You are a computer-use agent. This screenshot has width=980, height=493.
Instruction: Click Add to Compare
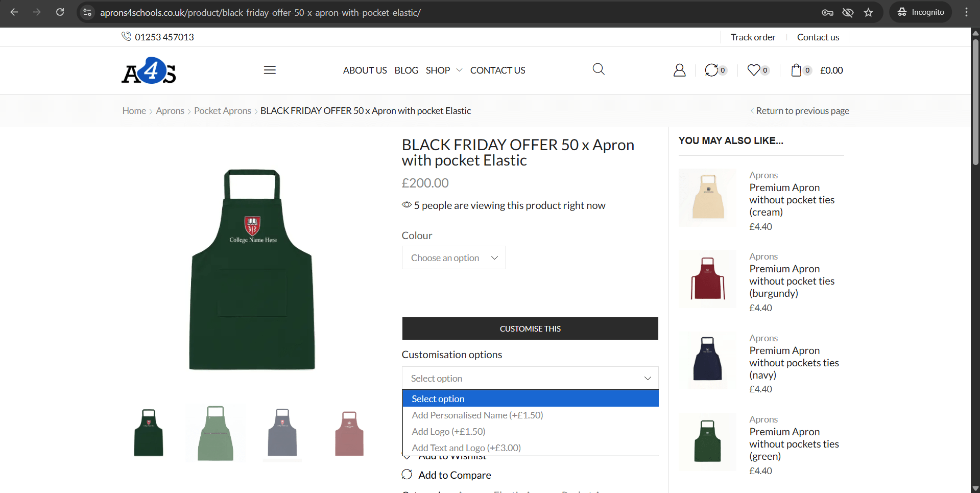[454, 475]
